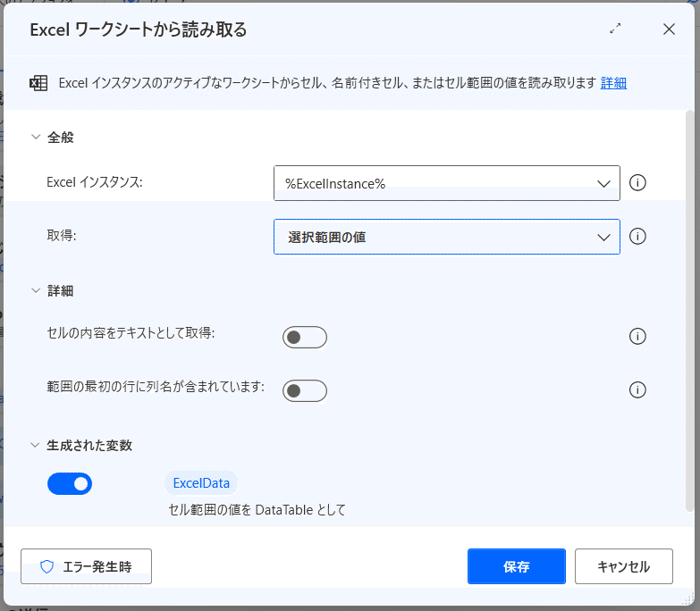
Task: Open the 取得 dropdown showing 選択範囲の値
Action: pyautogui.click(x=446, y=237)
